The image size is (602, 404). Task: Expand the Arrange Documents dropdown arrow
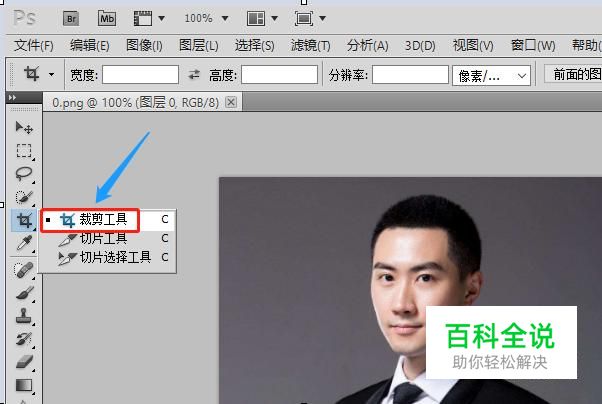(x=274, y=18)
